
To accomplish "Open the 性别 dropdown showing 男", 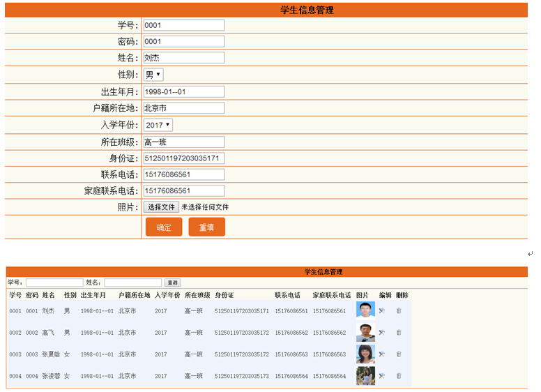I will pyautogui.click(x=153, y=75).
